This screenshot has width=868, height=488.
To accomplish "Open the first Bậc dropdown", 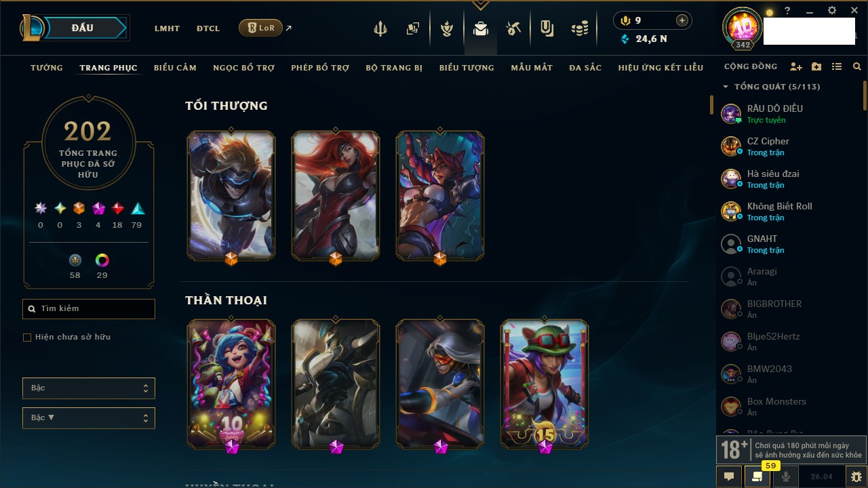I will (x=89, y=388).
